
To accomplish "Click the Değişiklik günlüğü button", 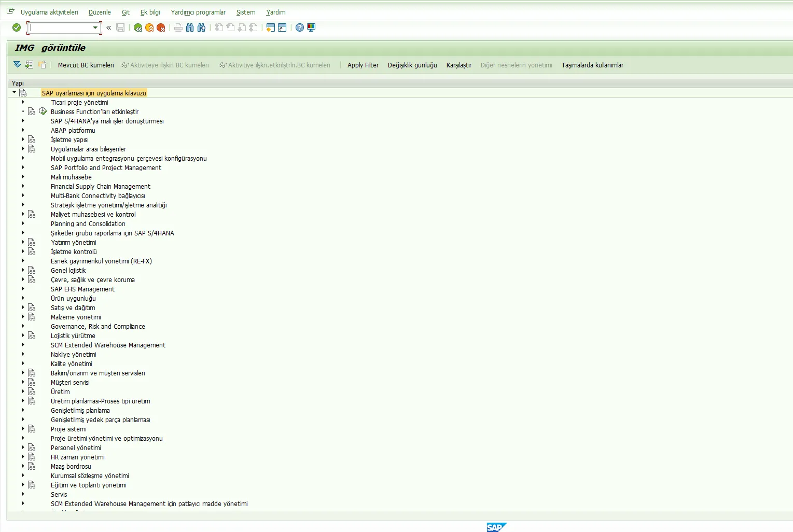I will click(412, 65).
